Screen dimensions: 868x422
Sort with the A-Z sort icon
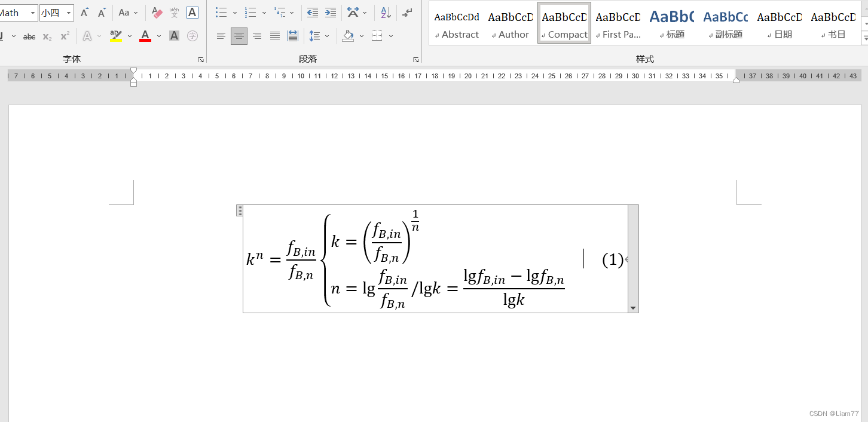point(386,13)
